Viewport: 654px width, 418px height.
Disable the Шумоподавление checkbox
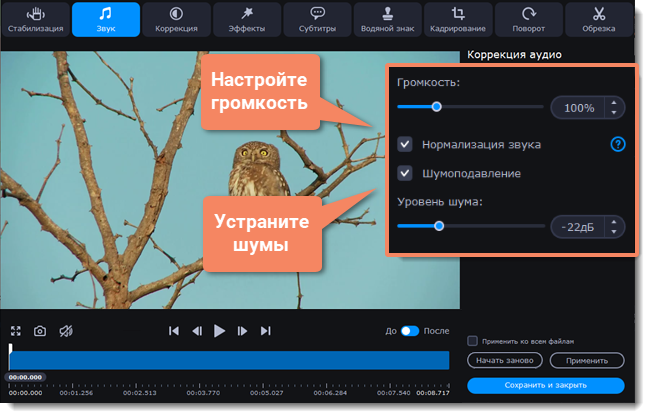click(x=405, y=173)
